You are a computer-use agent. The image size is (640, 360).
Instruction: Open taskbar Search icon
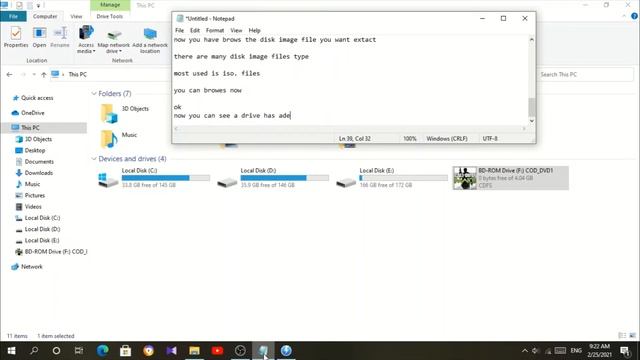click(x=34, y=351)
